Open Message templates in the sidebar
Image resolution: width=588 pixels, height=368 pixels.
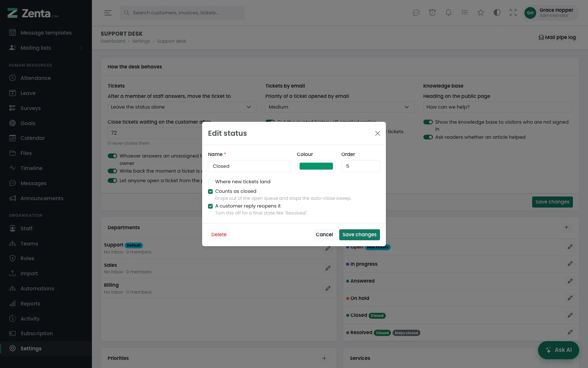click(x=46, y=33)
